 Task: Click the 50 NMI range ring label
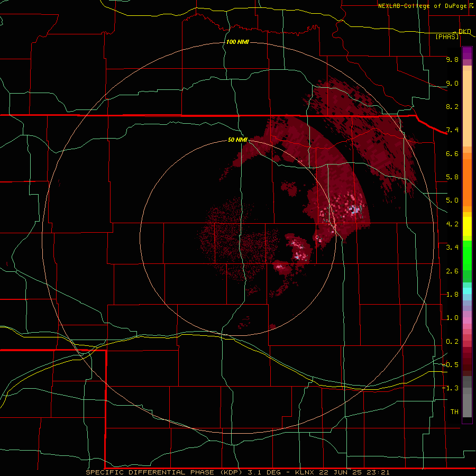click(x=237, y=140)
